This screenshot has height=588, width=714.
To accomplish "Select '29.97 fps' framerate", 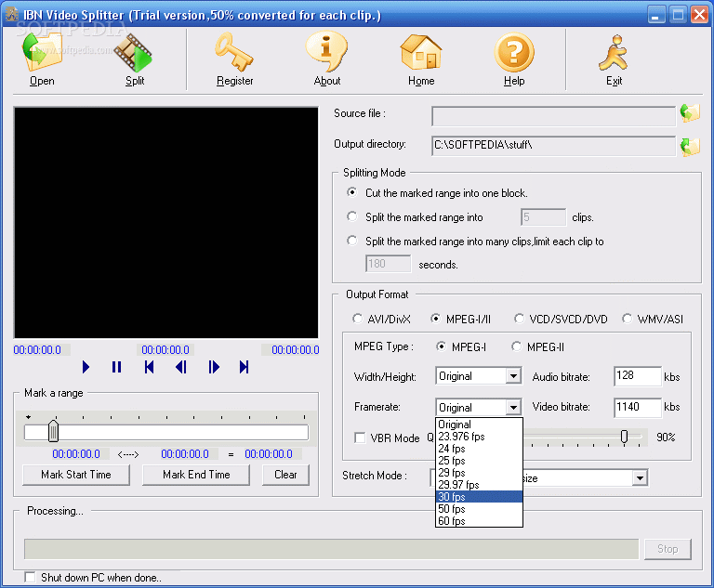I will pyautogui.click(x=479, y=485).
